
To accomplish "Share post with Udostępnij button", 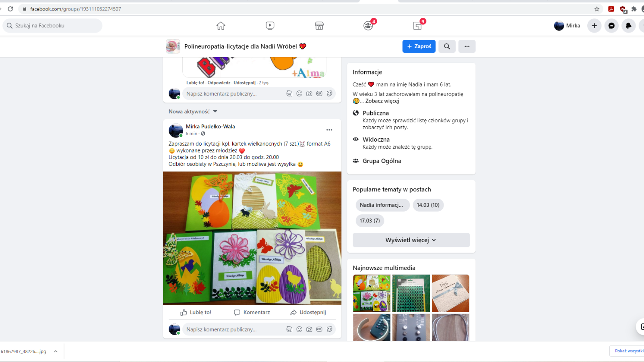I will [308, 313].
